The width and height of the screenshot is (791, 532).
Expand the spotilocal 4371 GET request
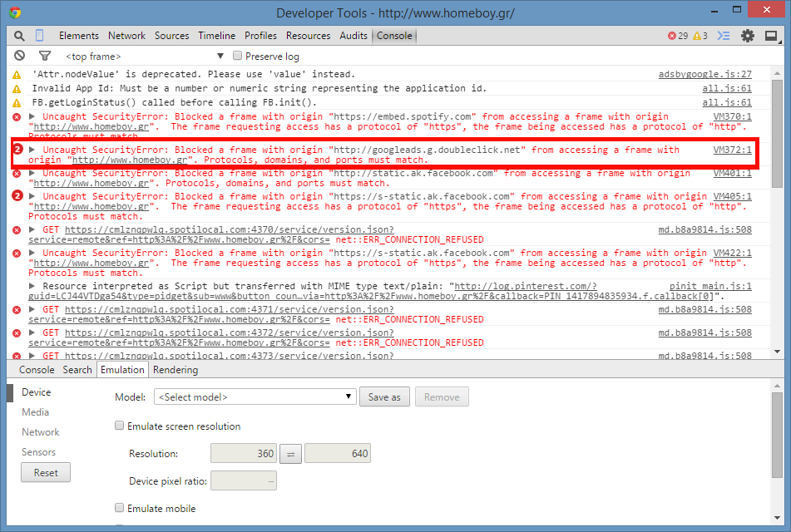click(x=32, y=309)
